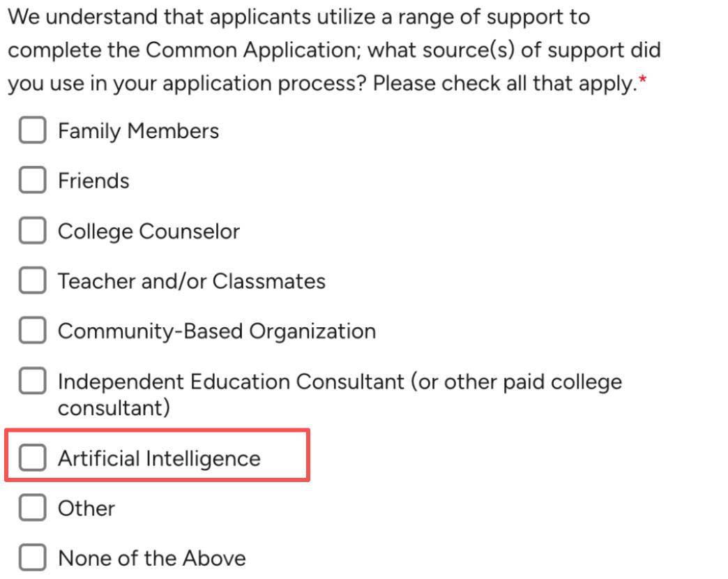Click the 'None of the Above' label
The width and height of the screenshot is (728, 579).
pos(152,558)
